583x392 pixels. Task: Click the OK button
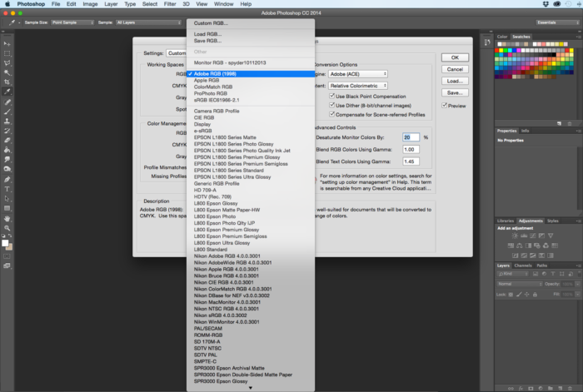(454, 57)
